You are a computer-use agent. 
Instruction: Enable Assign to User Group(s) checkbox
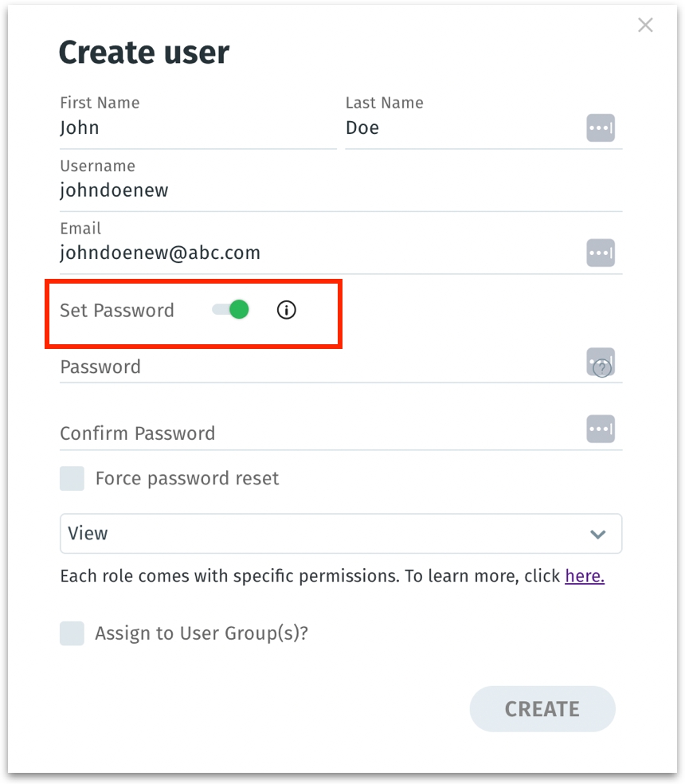[72, 633]
